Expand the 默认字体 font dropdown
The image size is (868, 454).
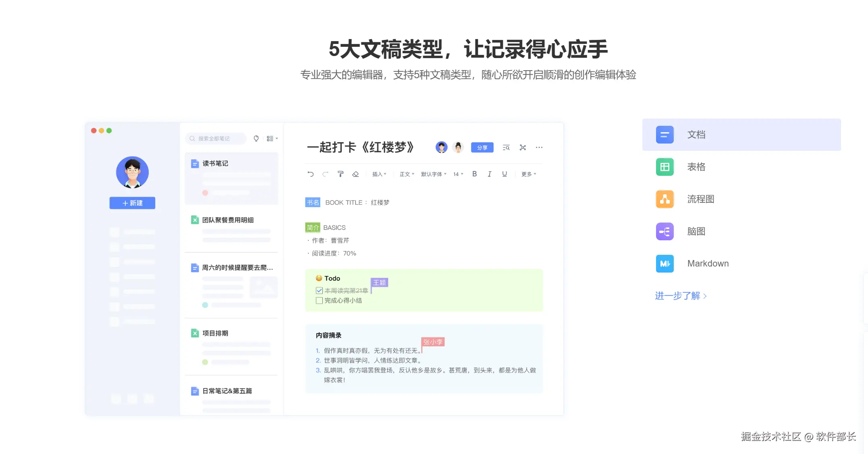tap(434, 174)
